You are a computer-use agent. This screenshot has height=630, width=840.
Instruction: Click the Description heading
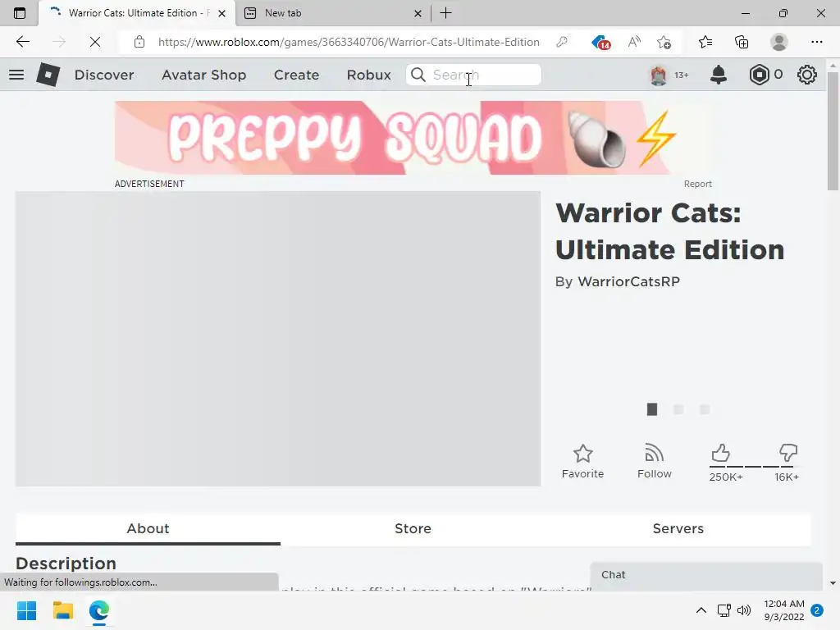pyautogui.click(x=66, y=564)
